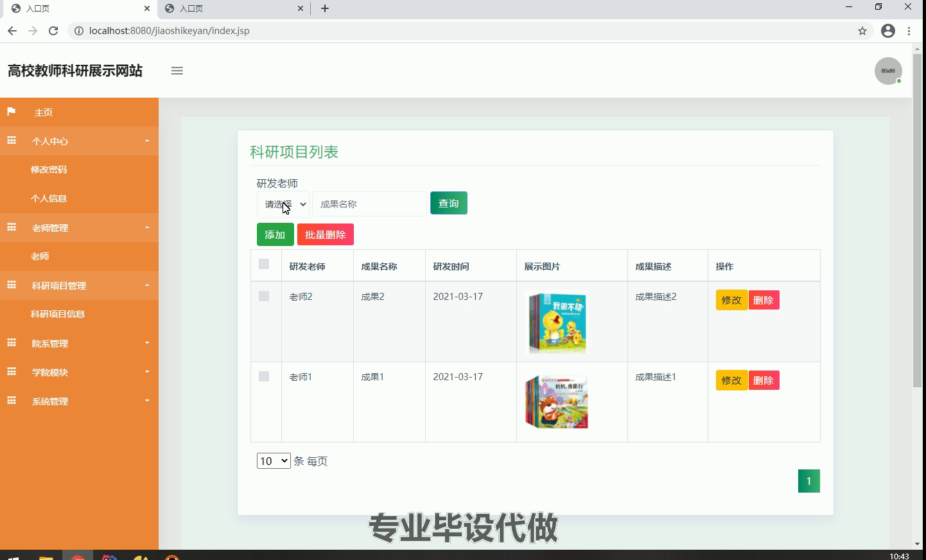Open the 研发老师 请选择 dropdown

tap(283, 204)
